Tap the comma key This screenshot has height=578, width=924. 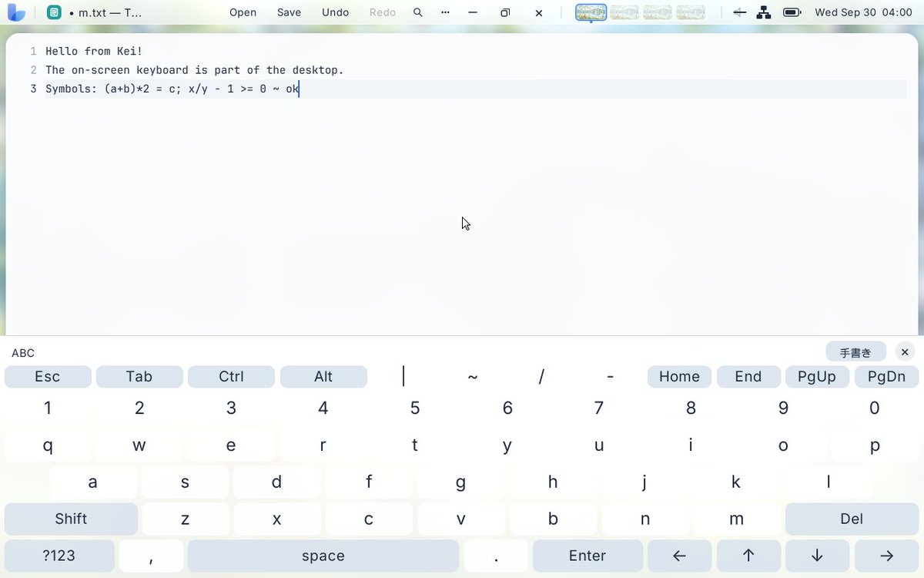151,556
